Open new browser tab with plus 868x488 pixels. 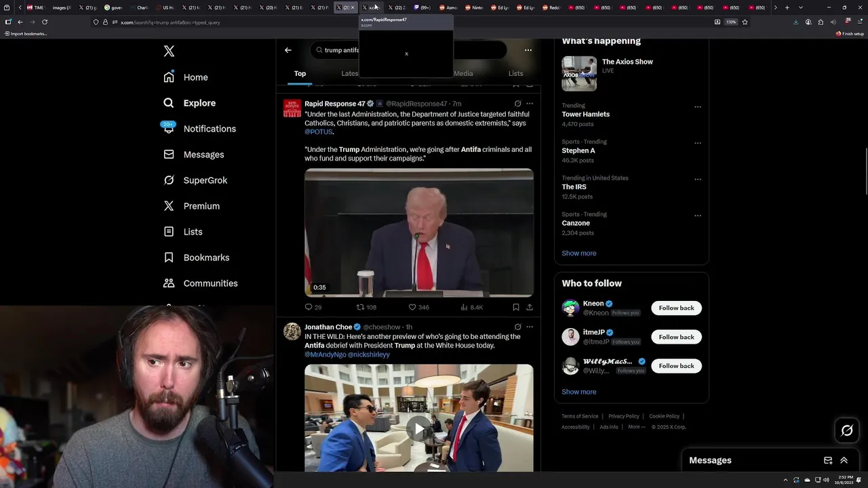click(787, 7)
